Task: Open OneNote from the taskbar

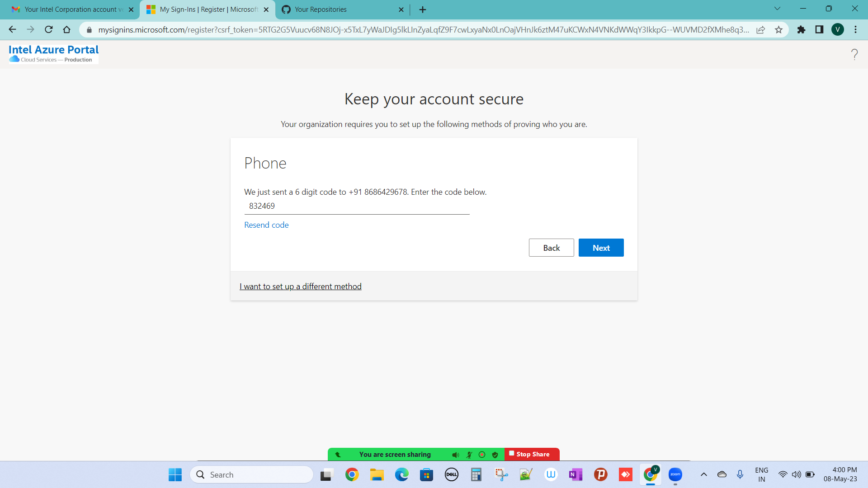Action: pyautogui.click(x=576, y=474)
